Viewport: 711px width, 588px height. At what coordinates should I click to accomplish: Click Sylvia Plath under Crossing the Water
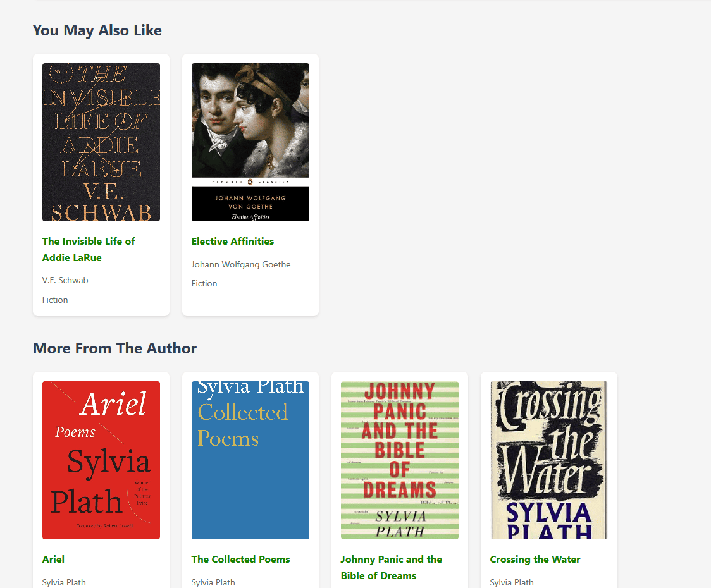[512, 582]
